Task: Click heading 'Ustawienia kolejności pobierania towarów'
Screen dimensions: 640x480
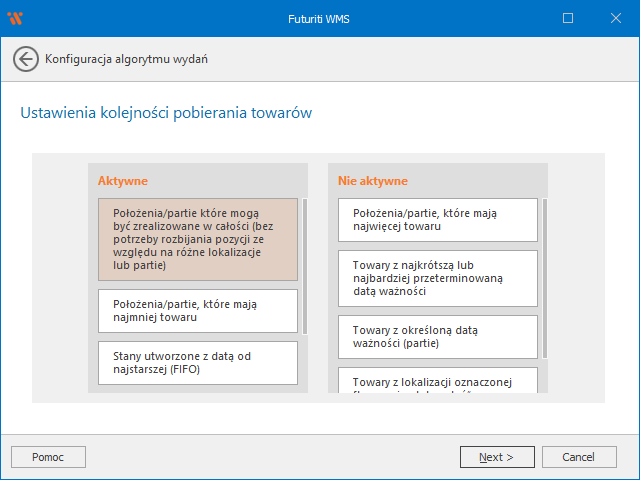Action: [x=165, y=113]
